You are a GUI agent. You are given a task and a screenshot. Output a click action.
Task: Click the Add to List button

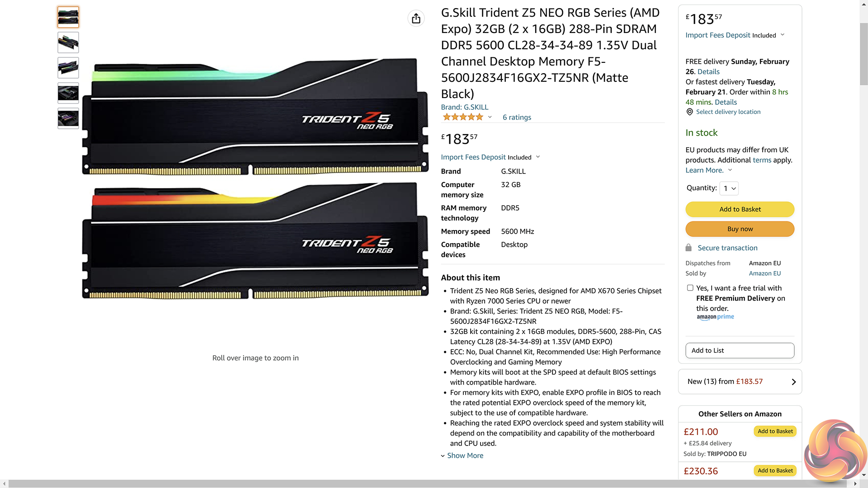click(x=740, y=351)
